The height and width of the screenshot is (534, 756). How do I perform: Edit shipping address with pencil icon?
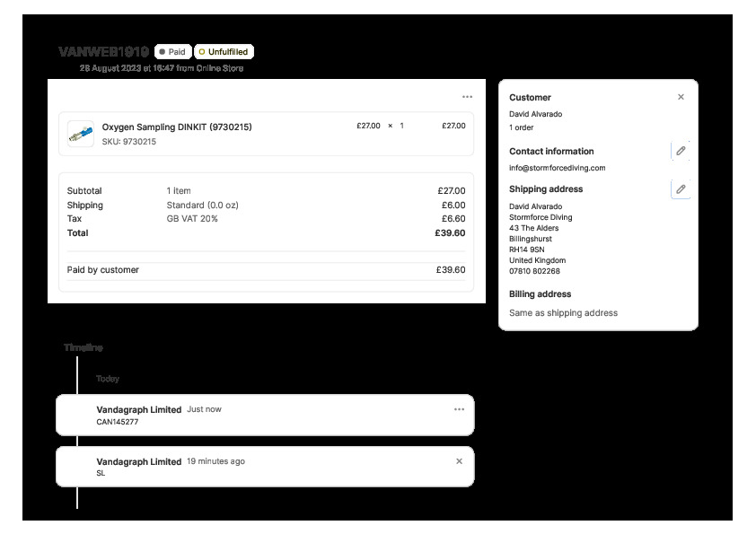point(681,188)
